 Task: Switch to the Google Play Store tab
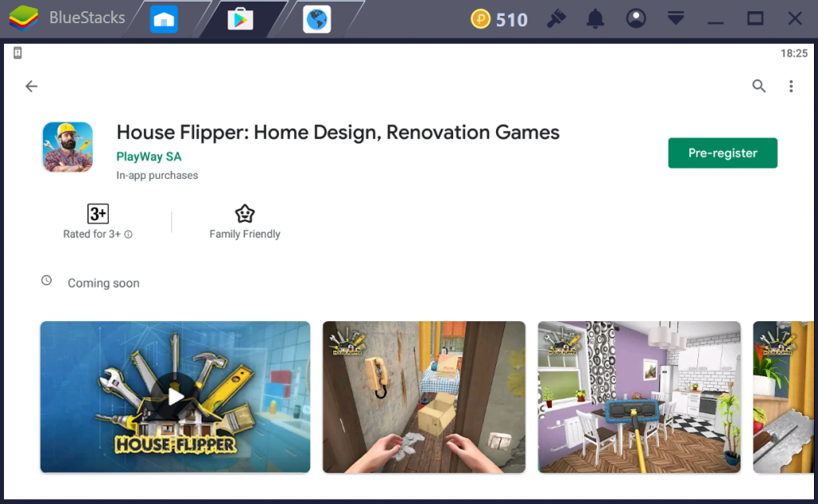tap(240, 19)
